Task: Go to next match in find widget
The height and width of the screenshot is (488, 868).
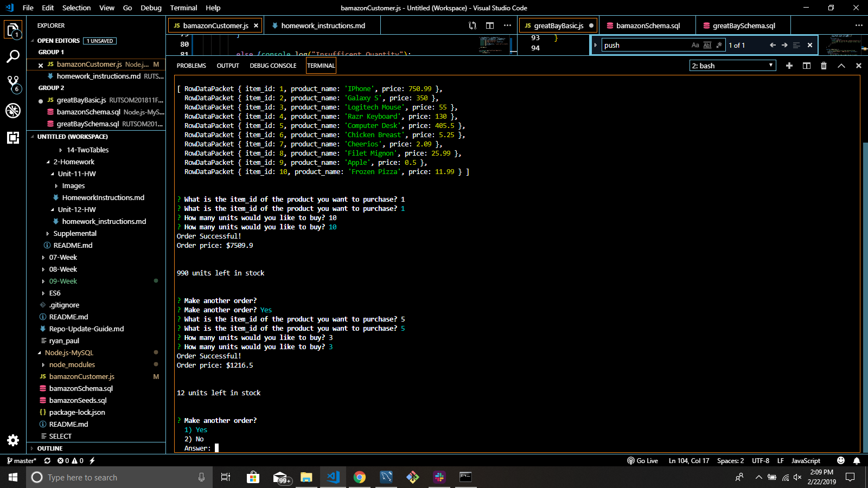Action: point(784,45)
